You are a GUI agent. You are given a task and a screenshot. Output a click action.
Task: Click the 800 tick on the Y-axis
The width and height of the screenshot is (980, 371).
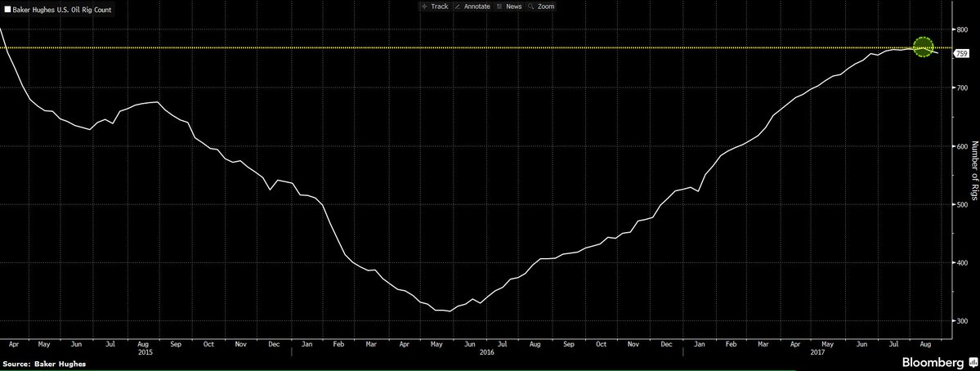(961, 29)
